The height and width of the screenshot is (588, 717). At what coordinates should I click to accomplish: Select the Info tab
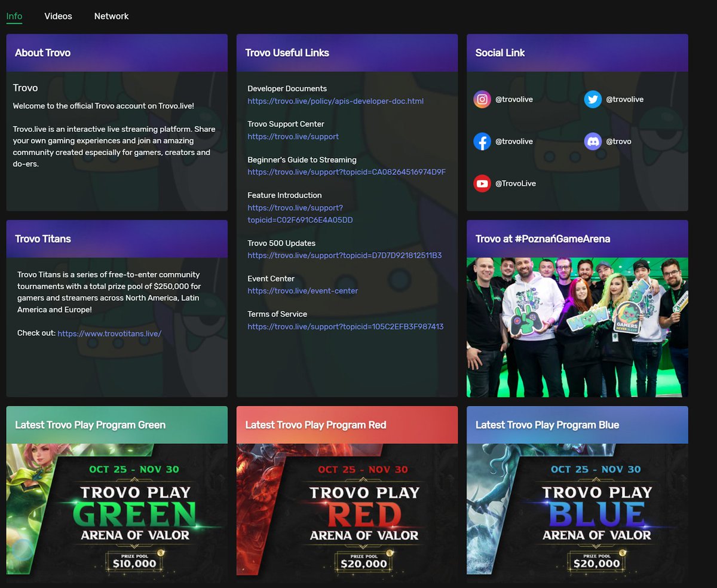tap(14, 16)
